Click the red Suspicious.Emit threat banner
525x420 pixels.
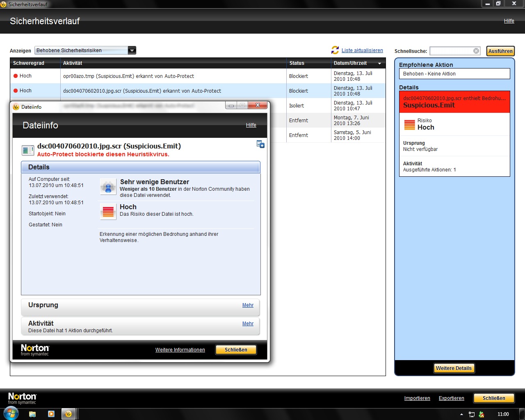point(454,102)
